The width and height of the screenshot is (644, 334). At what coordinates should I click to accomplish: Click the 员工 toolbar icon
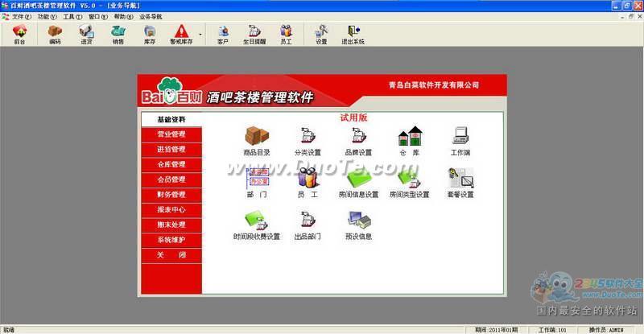click(286, 35)
